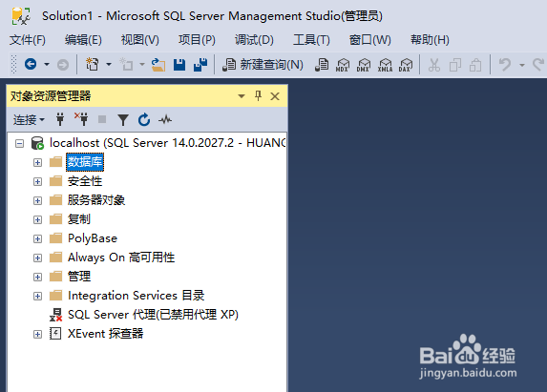Screen dimensions: 547x392
Task: Click the DAX query toolbar icon
Action: 406,65
